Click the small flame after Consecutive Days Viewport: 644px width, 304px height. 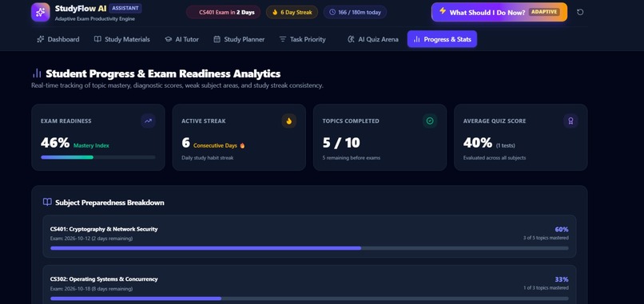click(x=242, y=146)
